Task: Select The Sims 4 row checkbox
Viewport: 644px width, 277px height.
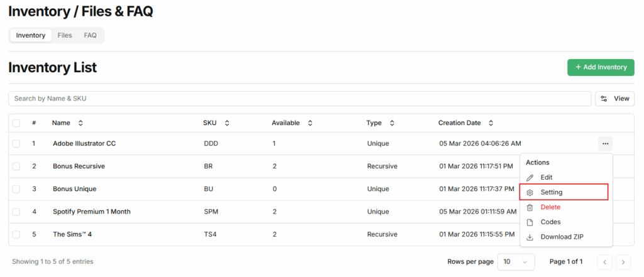Action: [16, 234]
